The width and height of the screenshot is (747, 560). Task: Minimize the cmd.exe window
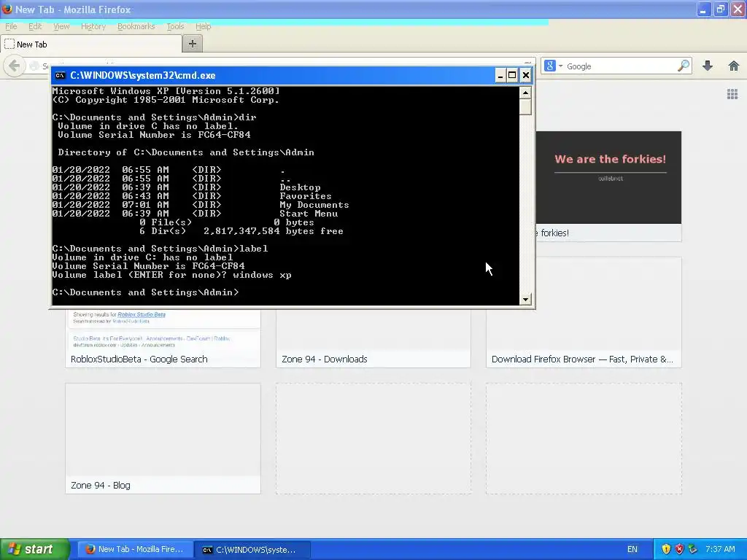coord(500,75)
